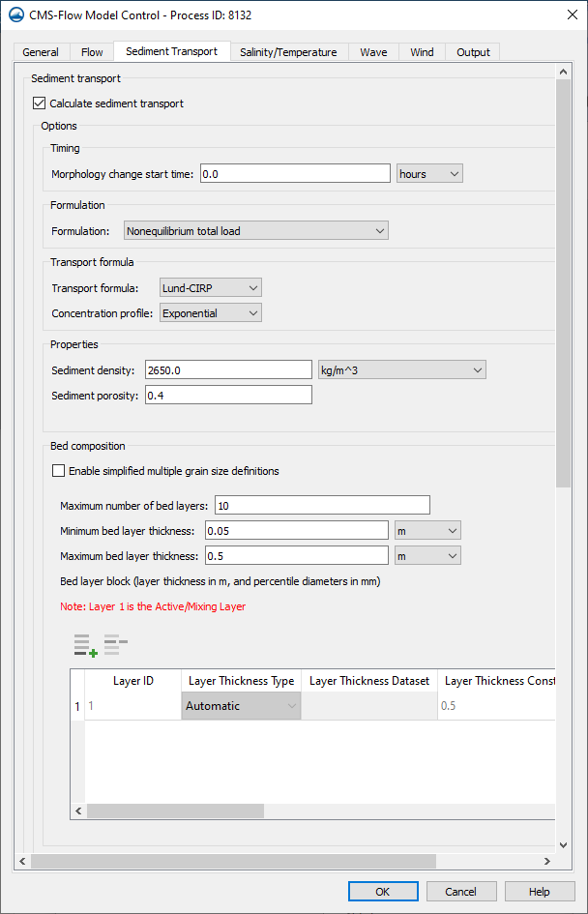This screenshot has width=588, height=914.
Task: Click the panel horizontal scrollbar thumb
Action: (233, 861)
